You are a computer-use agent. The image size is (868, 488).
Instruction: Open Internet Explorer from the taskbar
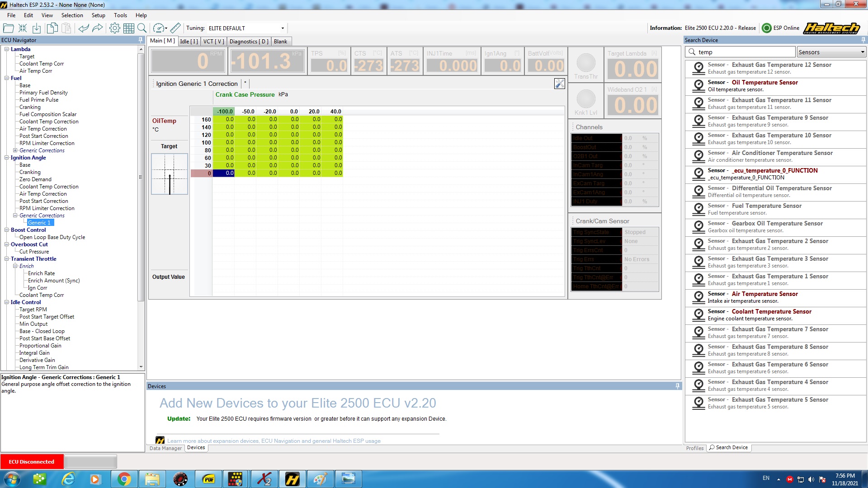[68, 479]
